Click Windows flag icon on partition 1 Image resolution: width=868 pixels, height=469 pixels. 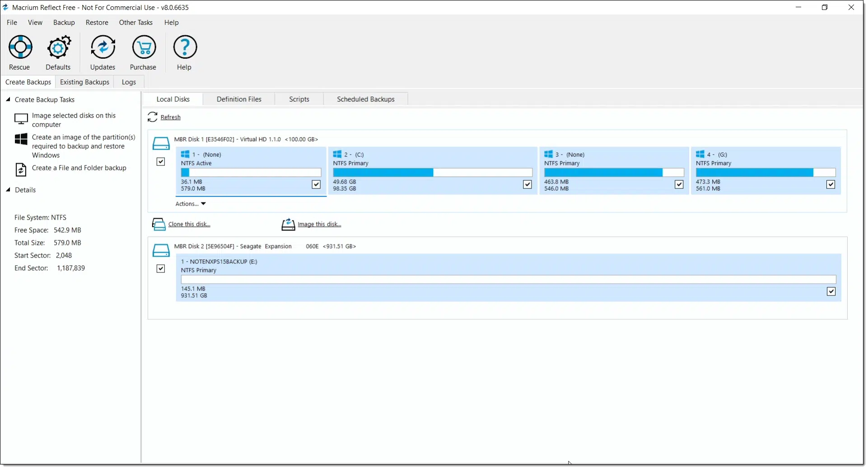pyautogui.click(x=185, y=155)
